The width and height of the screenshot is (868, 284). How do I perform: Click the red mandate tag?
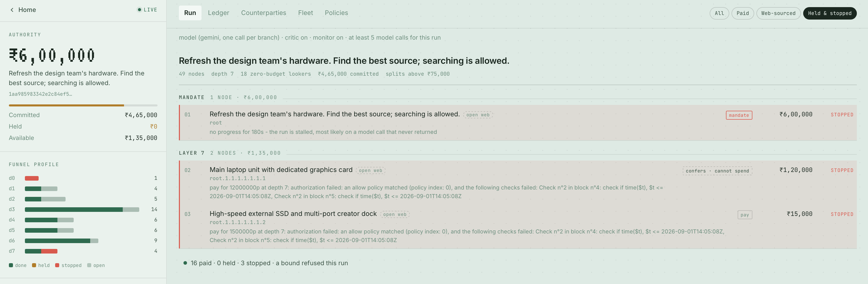click(739, 115)
